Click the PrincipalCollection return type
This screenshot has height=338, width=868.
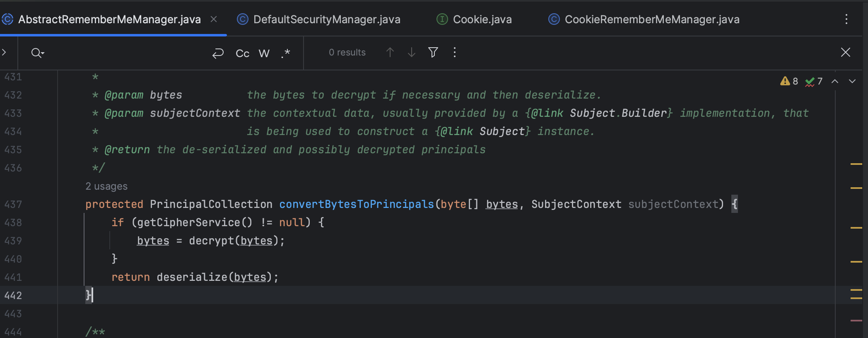[x=211, y=204]
